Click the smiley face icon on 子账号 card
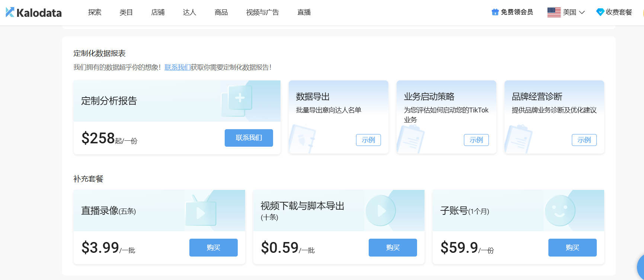Viewport: 644px width, 280px height. (x=560, y=211)
